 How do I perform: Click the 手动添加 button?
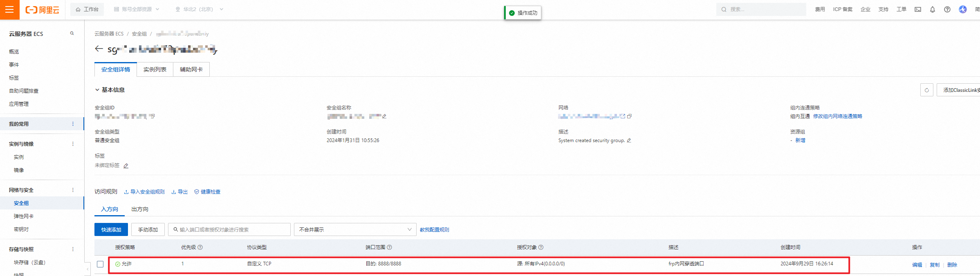(148, 229)
